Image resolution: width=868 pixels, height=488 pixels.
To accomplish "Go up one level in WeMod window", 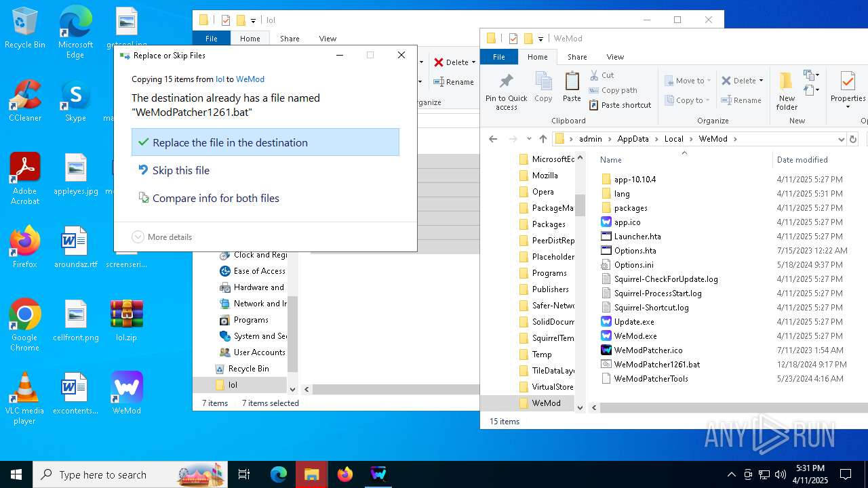I will (x=542, y=139).
